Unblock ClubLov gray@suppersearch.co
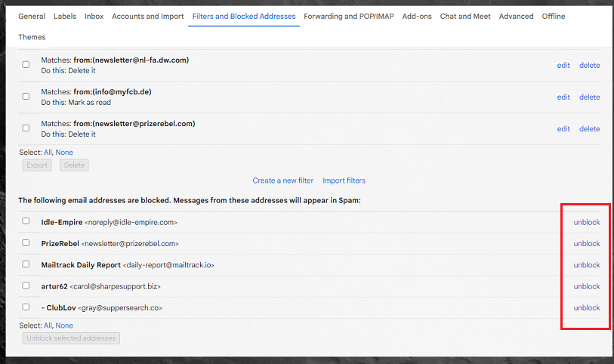Viewport: 614px width, 364px height. tap(587, 308)
